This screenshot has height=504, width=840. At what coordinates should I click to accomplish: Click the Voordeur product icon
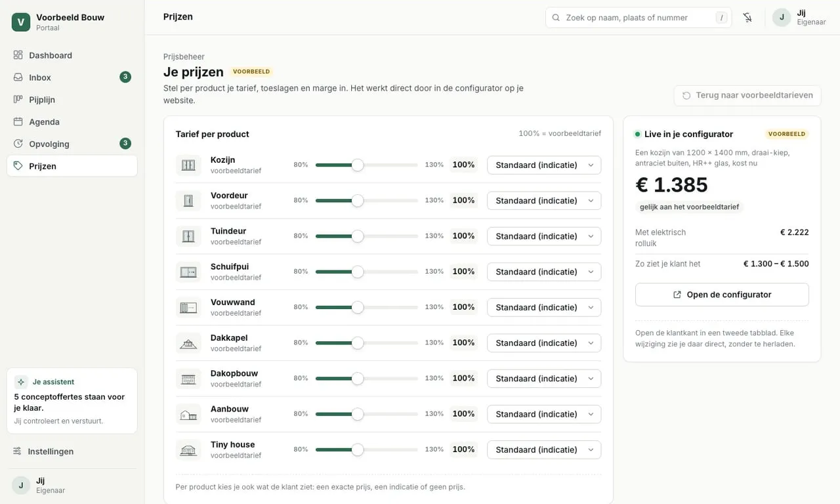[188, 200]
